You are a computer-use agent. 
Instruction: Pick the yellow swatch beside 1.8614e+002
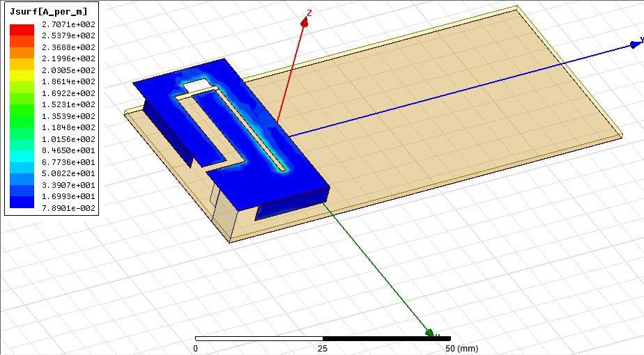(22, 76)
